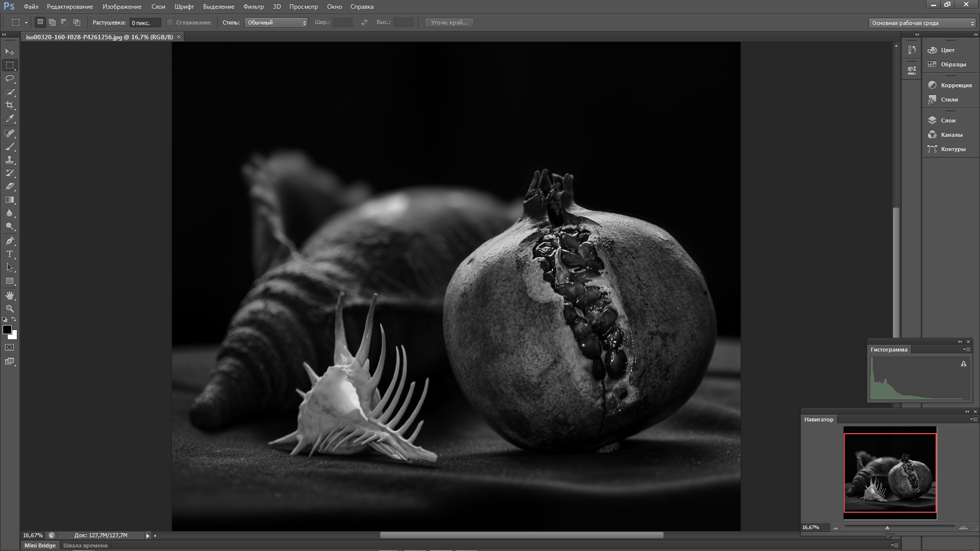Click the Растушевка input field
The height and width of the screenshot is (551, 980).
point(145,23)
